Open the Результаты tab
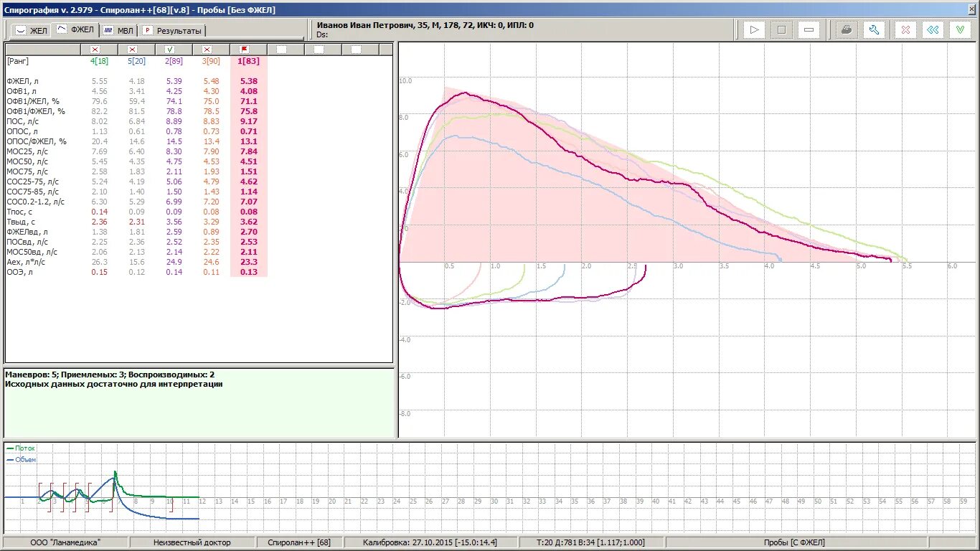Screen dimensions: 980x551 click(x=172, y=31)
